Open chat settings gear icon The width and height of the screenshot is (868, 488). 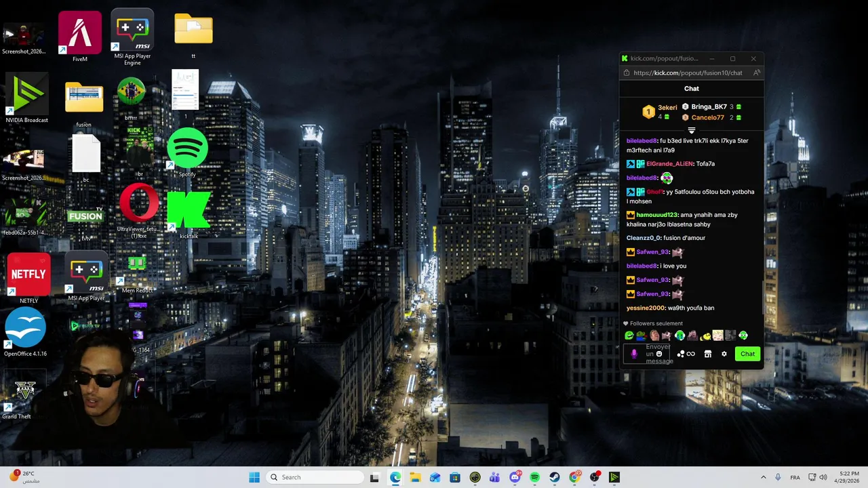click(x=724, y=354)
